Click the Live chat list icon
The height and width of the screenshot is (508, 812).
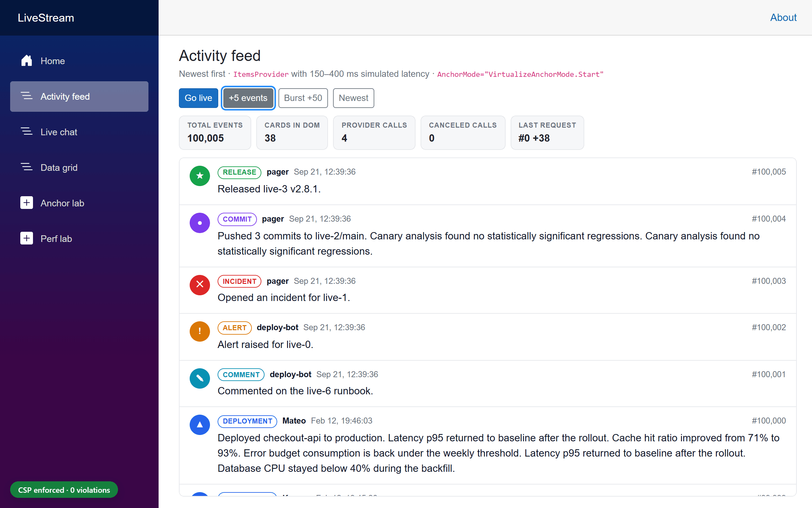27,132
